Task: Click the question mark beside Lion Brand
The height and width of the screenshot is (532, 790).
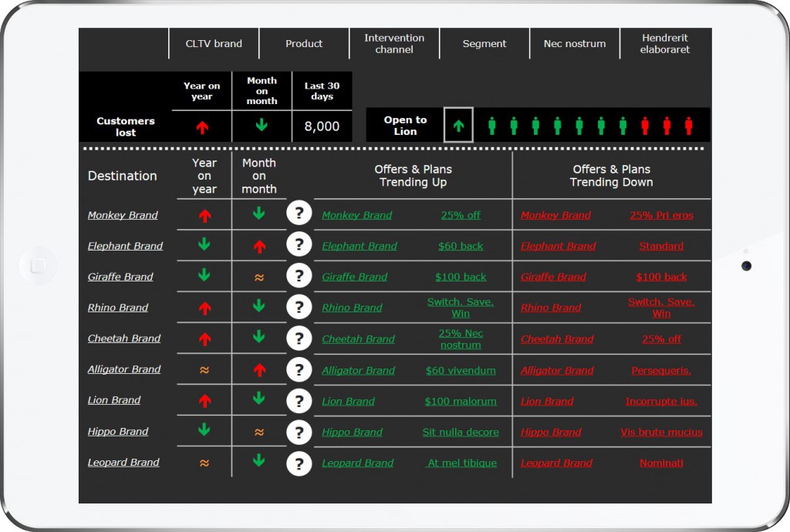Action: pos(299,401)
